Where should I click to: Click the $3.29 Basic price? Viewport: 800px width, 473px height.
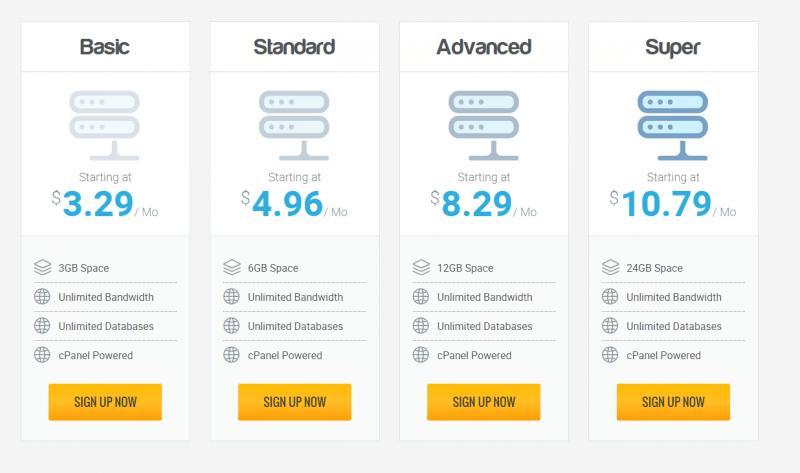pyautogui.click(x=92, y=204)
